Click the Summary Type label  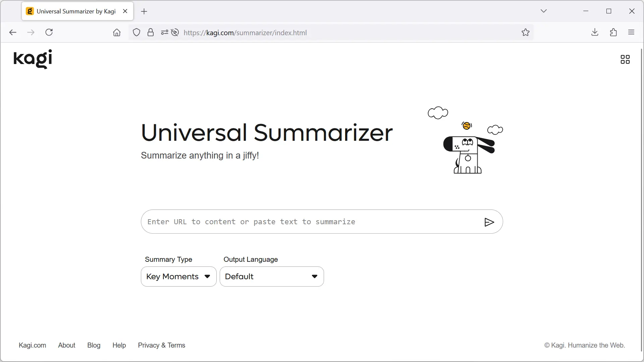(x=168, y=259)
